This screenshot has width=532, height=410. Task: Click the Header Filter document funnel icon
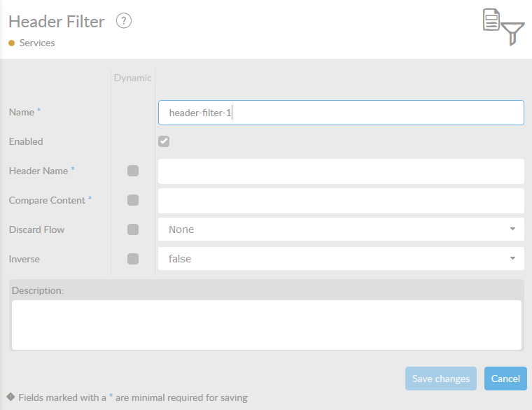click(503, 27)
